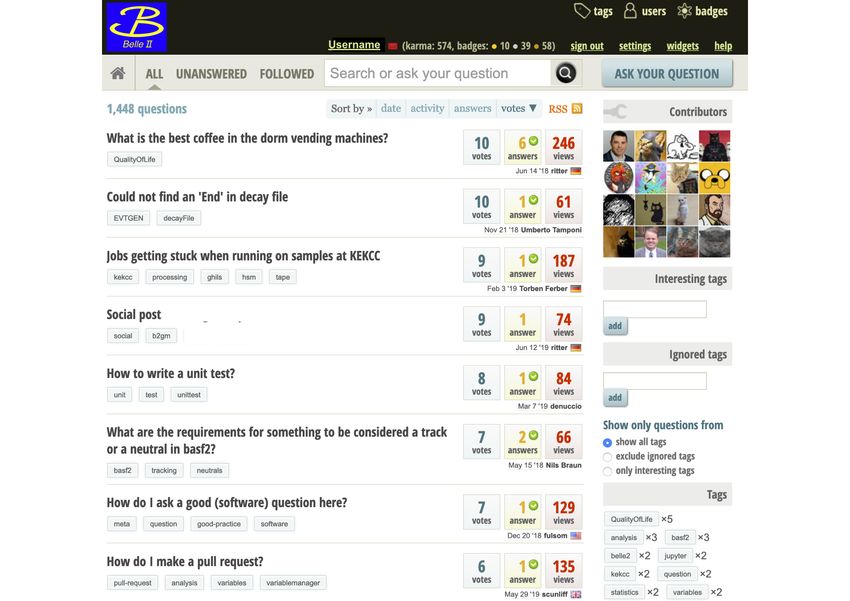Image resolution: width=850 pixels, height=601 pixels.
Task: Open the bearded cartoon man contributor avatar
Action: point(714,210)
